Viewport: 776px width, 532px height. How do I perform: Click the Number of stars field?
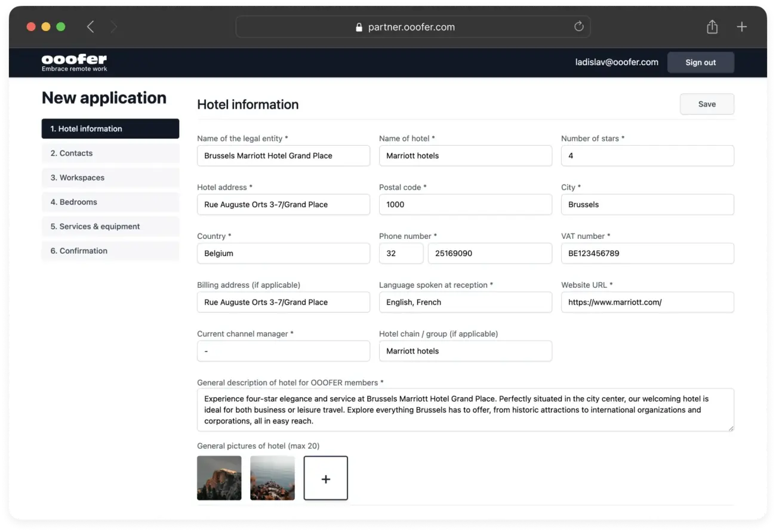coord(648,155)
